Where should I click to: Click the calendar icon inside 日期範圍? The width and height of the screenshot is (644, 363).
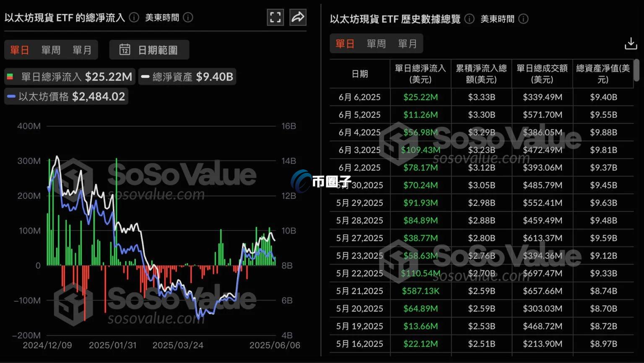coord(125,49)
